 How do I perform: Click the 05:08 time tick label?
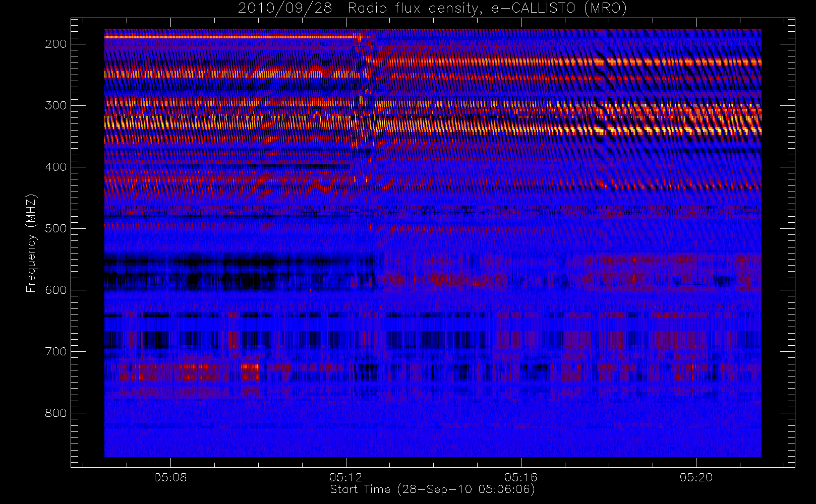[x=170, y=477]
